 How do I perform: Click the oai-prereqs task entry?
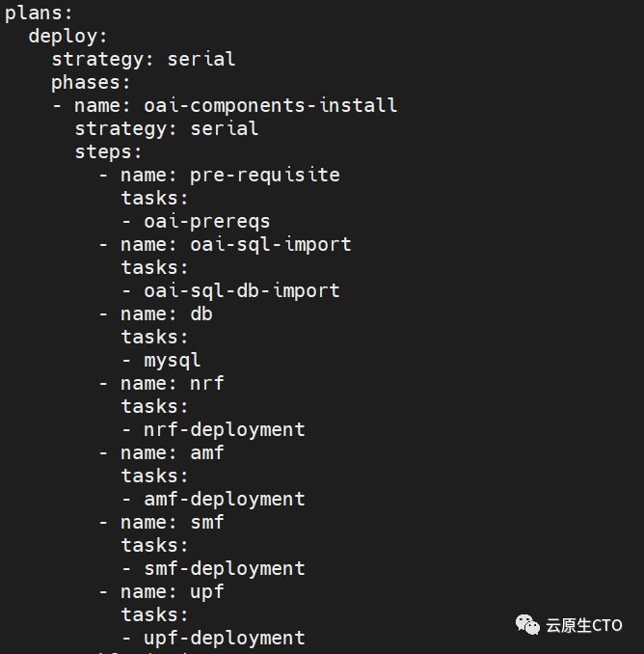(x=206, y=221)
